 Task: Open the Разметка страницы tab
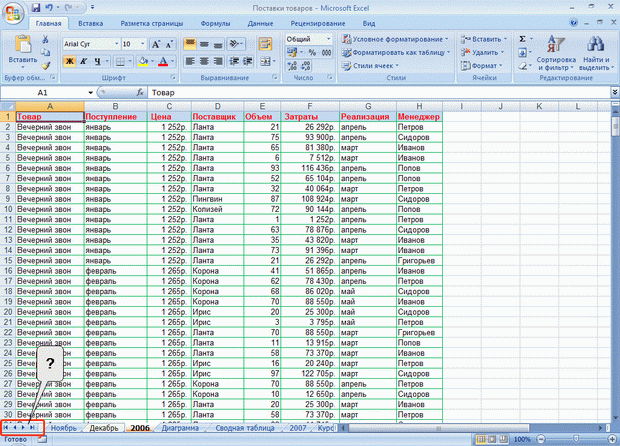click(152, 23)
